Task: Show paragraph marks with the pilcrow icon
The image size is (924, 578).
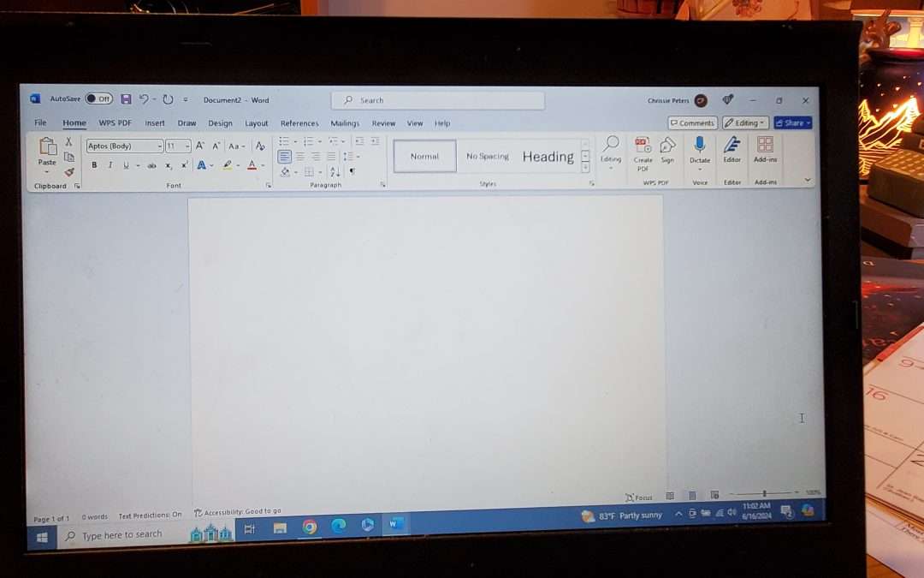Action: pos(352,172)
